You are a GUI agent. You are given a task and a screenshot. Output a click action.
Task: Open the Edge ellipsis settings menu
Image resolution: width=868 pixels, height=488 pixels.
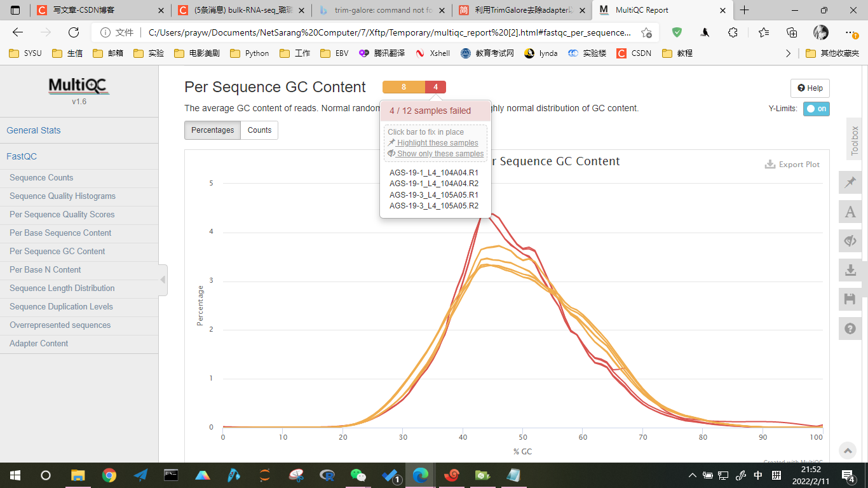point(849,32)
